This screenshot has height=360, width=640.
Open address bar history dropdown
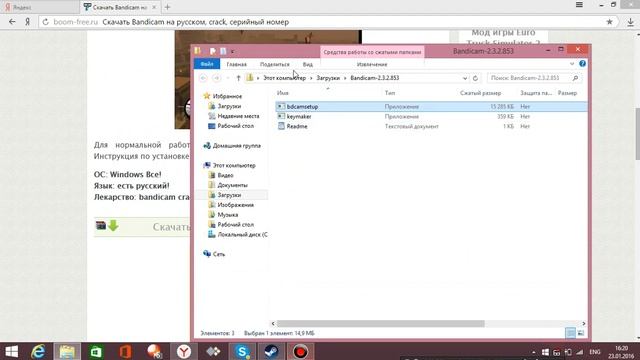(x=464, y=78)
